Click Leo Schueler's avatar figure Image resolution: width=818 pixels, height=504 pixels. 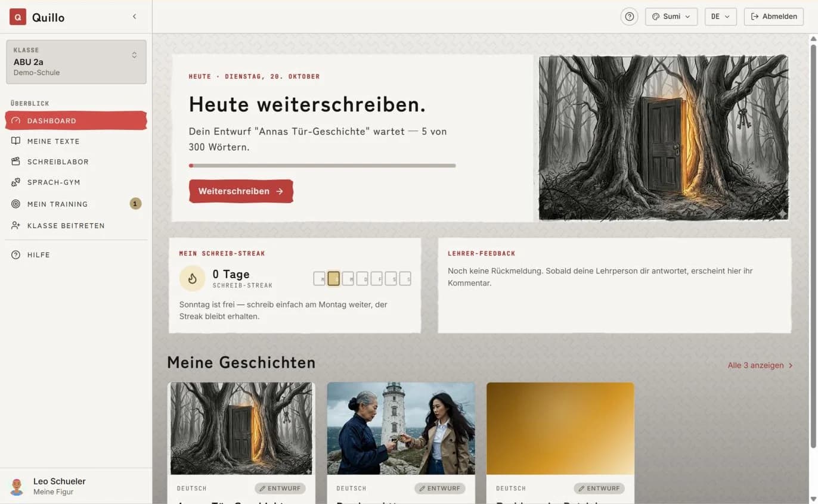click(17, 486)
